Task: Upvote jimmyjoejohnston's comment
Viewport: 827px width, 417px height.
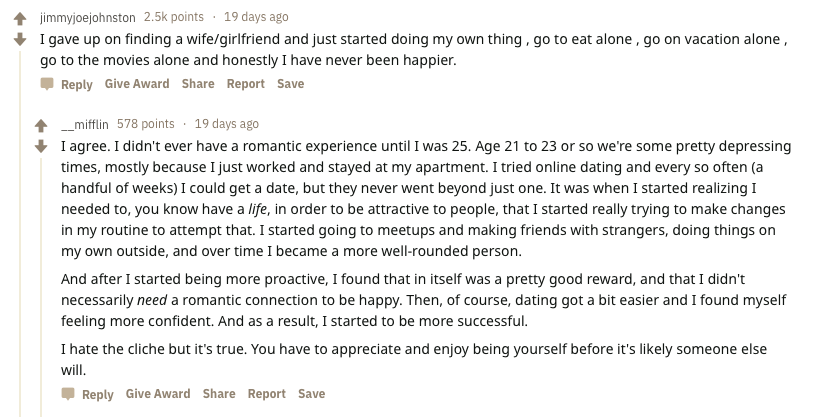Action: tap(20, 19)
